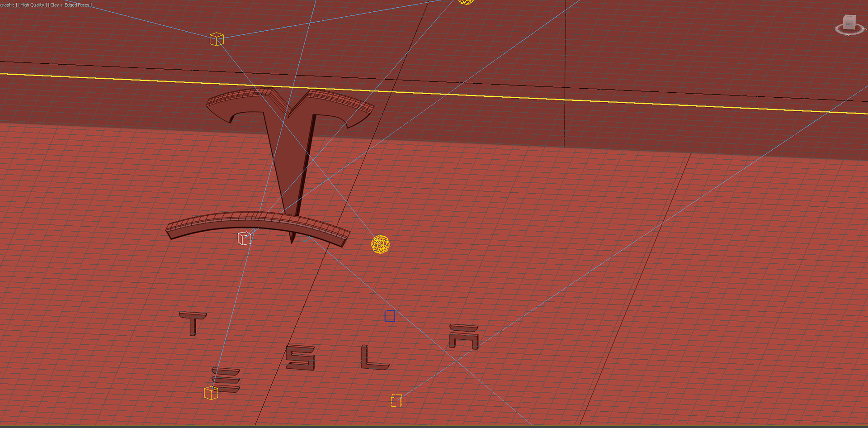The image size is (868, 428).
Task: Select the 3D letter A object
Action: (x=464, y=336)
